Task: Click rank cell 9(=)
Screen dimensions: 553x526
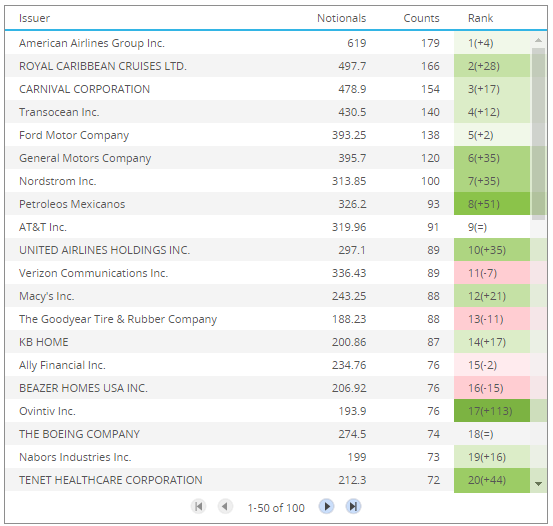Action: click(x=492, y=227)
